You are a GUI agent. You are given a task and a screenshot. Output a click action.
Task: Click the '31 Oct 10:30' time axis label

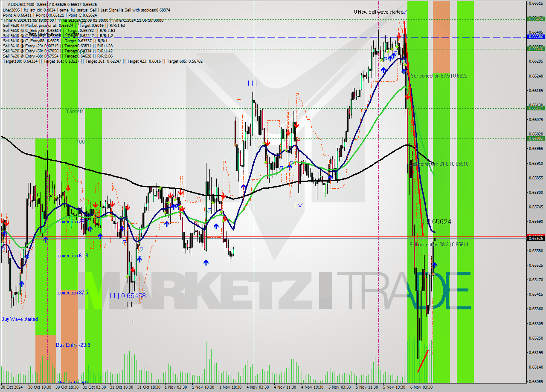pyautogui.click(x=121, y=387)
